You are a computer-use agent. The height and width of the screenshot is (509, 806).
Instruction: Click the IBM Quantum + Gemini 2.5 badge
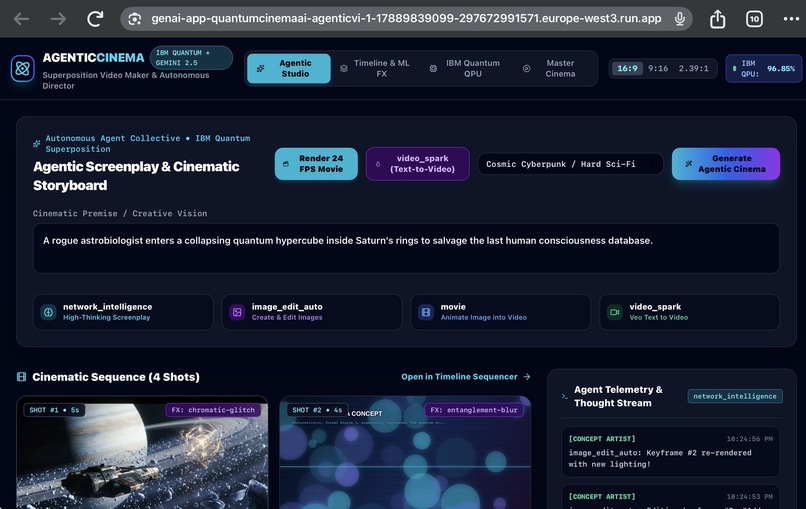tap(191, 58)
